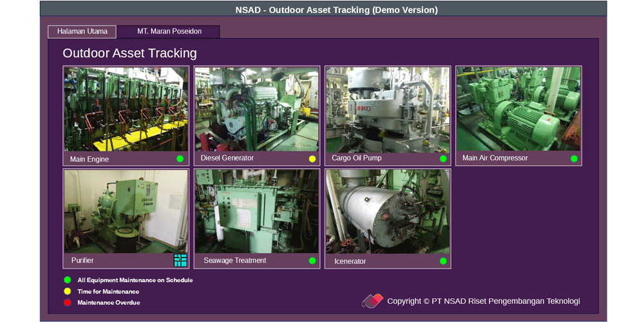
Task: Click the Diesel Generator label
Action: (227, 158)
